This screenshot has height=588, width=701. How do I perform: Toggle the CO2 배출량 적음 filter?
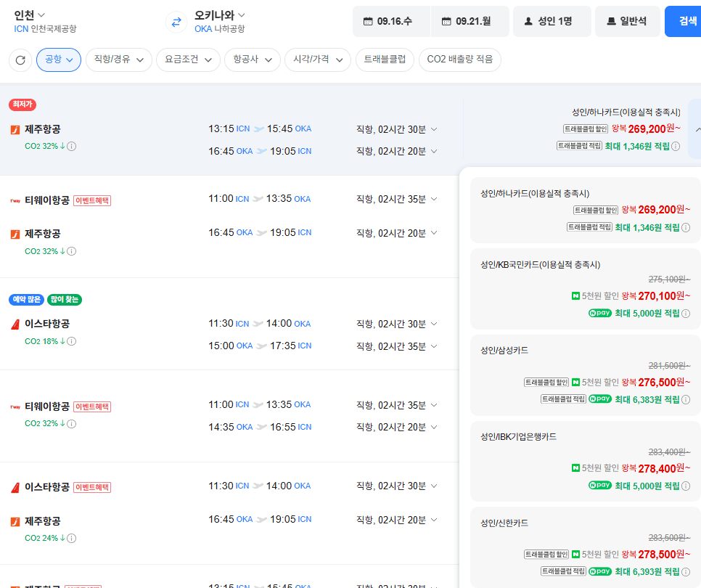coord(460,60)
